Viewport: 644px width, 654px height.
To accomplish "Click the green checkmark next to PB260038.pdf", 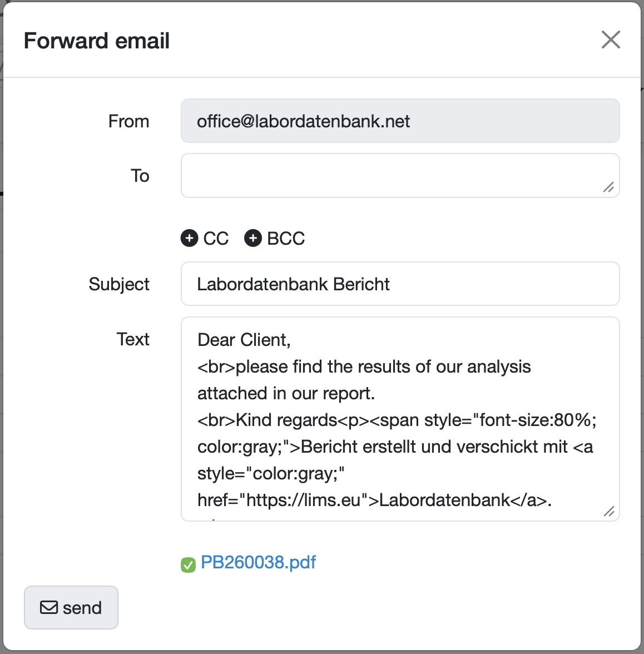I will click(188, 565).
